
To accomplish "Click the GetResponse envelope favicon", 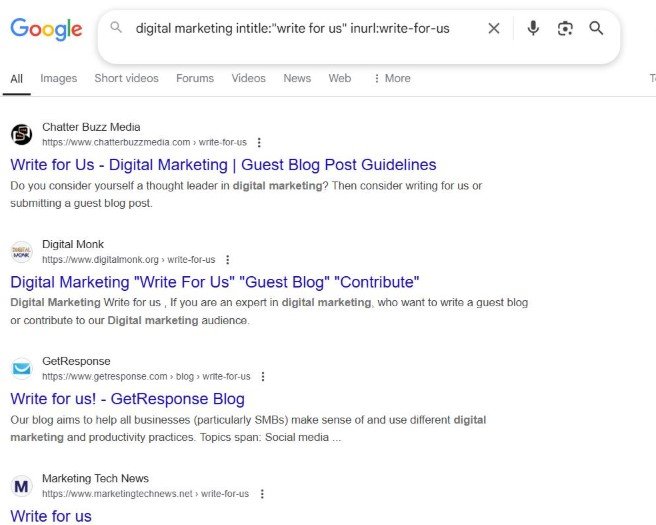I will point(21,369).
